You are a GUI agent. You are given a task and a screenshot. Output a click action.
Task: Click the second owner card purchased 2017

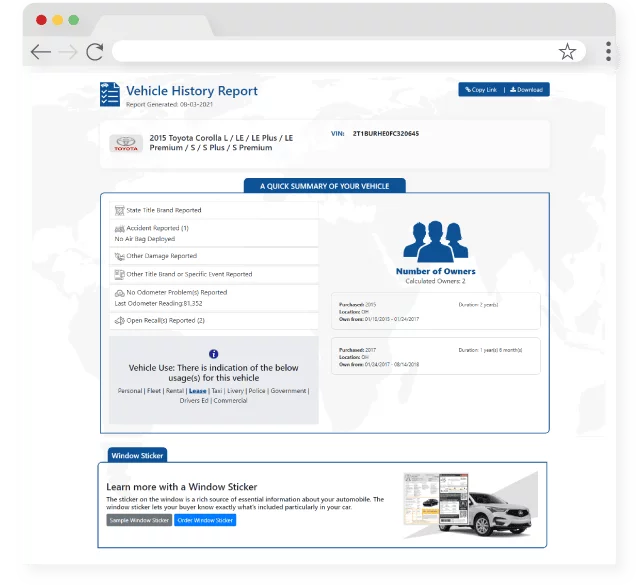[x=436, y=356]
